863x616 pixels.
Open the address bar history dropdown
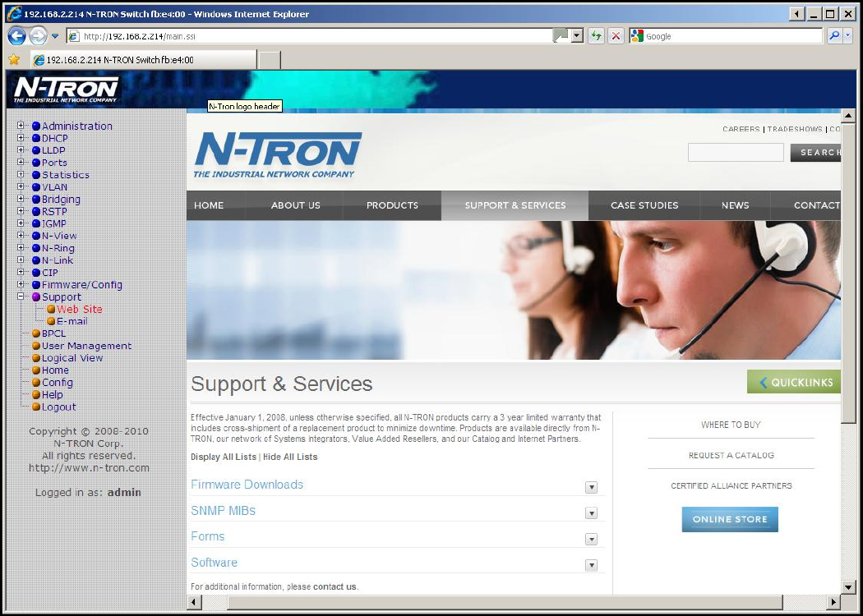[x=577, y=36]
